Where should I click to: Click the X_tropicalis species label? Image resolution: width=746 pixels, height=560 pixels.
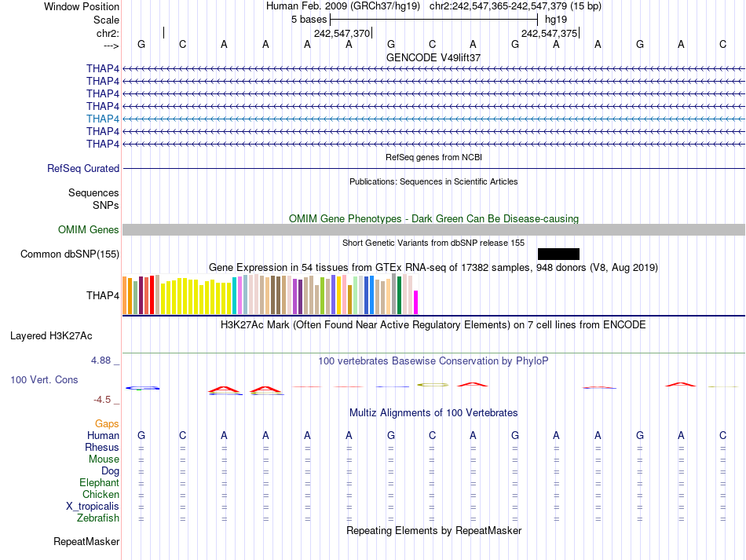[93, 507]
